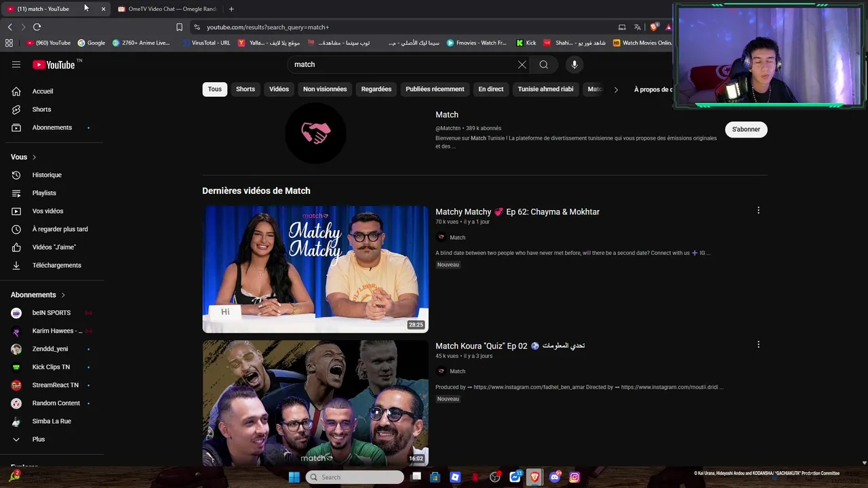
Task: Open the VirusTotal - URL bookmark
Action: pyautogui.click(x=207, y=43)
